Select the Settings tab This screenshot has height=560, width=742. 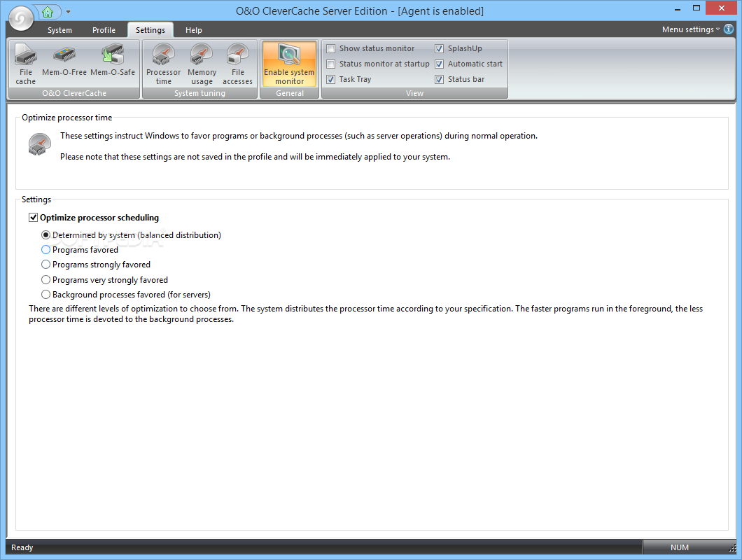(150, 30)
